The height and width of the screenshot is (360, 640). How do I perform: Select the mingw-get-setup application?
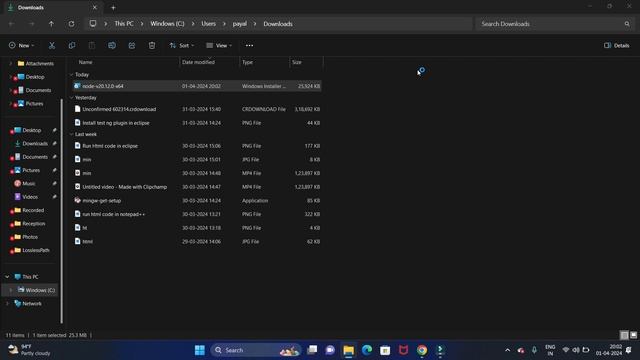click(197, 200)
